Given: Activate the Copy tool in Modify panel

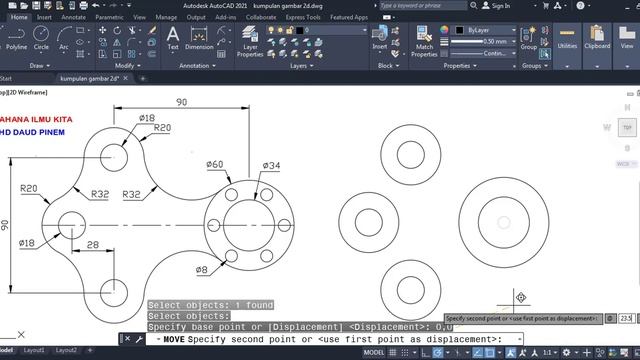Looking at the screenshot, I should tap(102, 42).
